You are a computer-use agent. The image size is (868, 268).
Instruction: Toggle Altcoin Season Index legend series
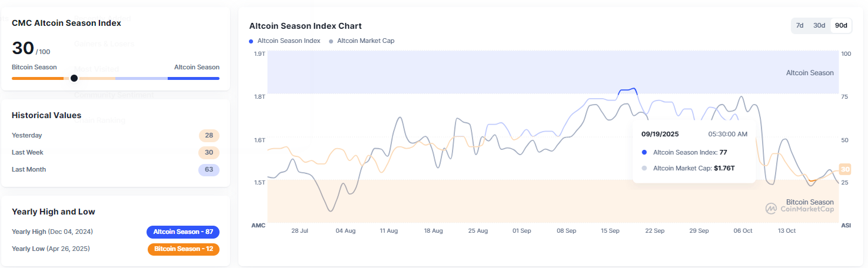point(285,41)
